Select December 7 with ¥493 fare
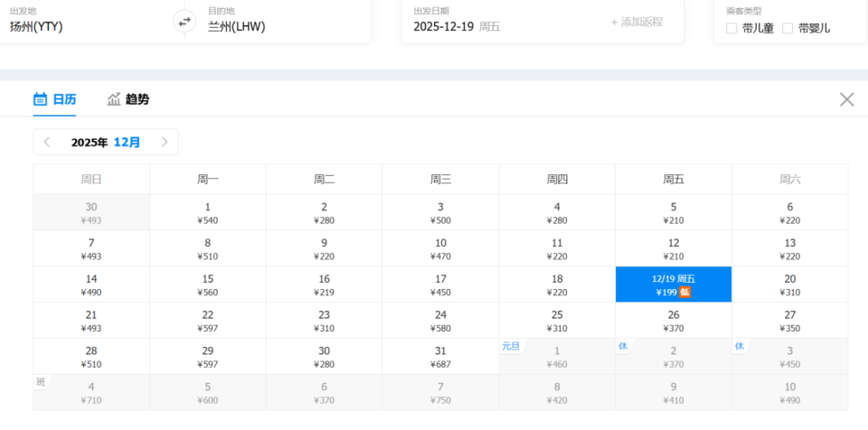 91,248
